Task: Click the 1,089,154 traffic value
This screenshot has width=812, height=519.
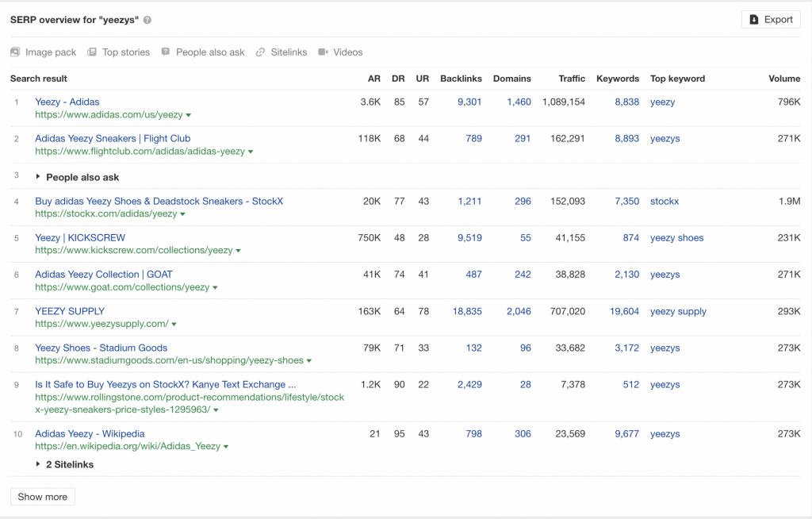Action: pos(564,102)
